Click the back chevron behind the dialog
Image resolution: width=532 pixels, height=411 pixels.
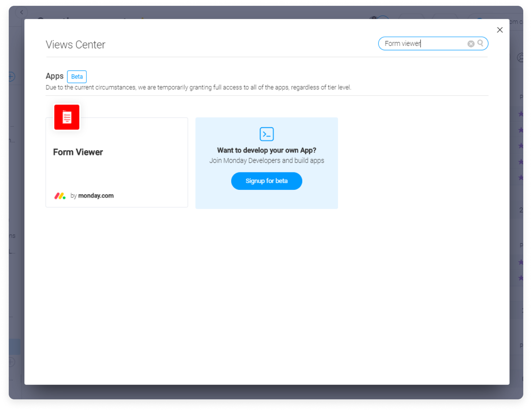click(x=22, y=12)
